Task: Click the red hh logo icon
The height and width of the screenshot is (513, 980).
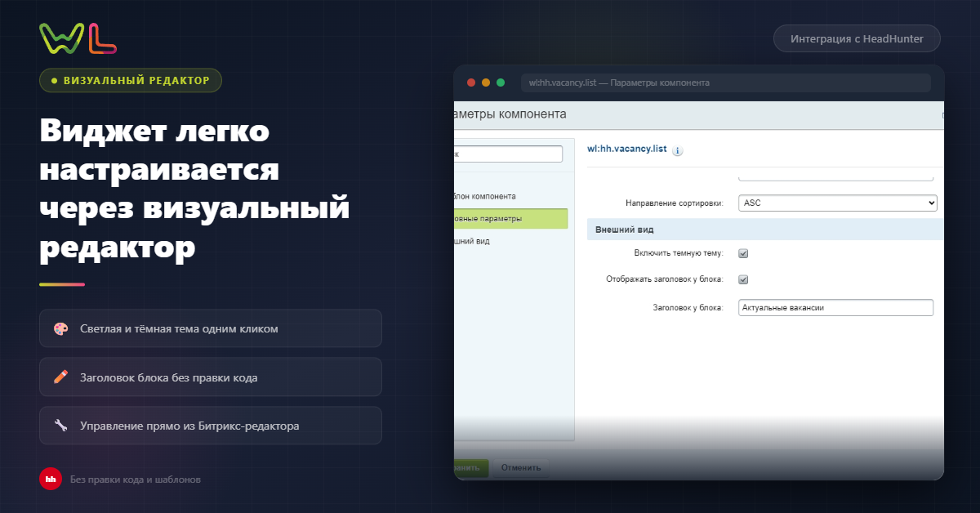Action: [51, 480]
